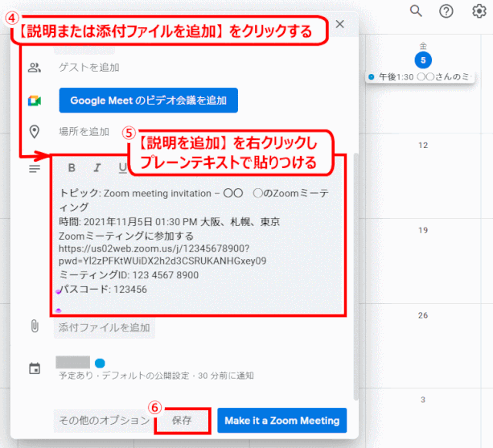Click the paperclip attachment icon
This screenshot has width=493, height=448.
click(x=35, y=327)
